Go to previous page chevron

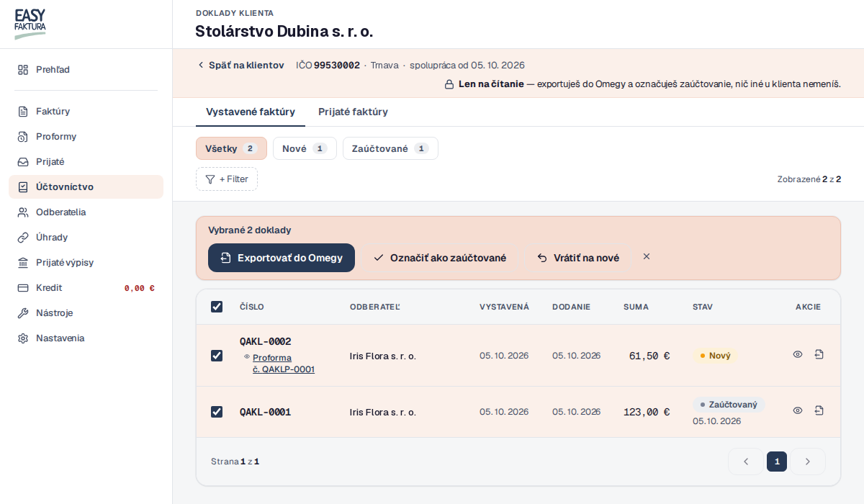tap(746, 462)
